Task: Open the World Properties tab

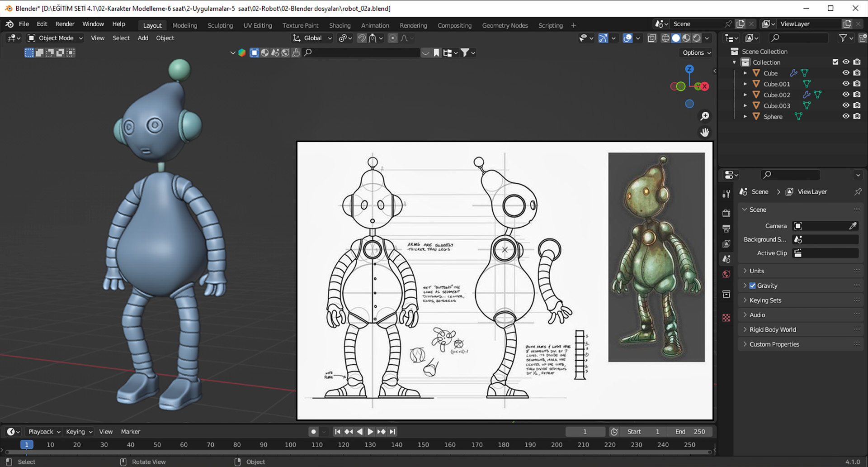Action: point(726,274)
